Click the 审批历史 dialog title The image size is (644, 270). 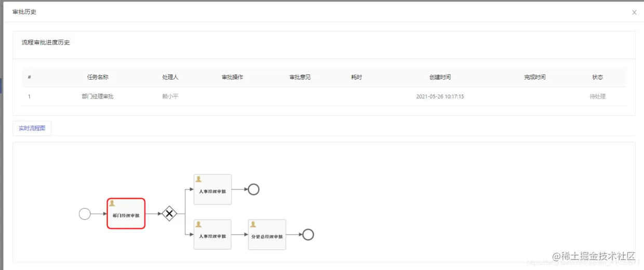(x=24, y=11)
